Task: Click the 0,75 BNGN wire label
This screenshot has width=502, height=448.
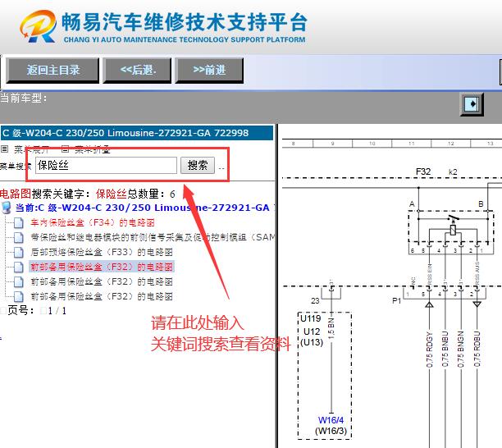Action: [x=461, y=349]
